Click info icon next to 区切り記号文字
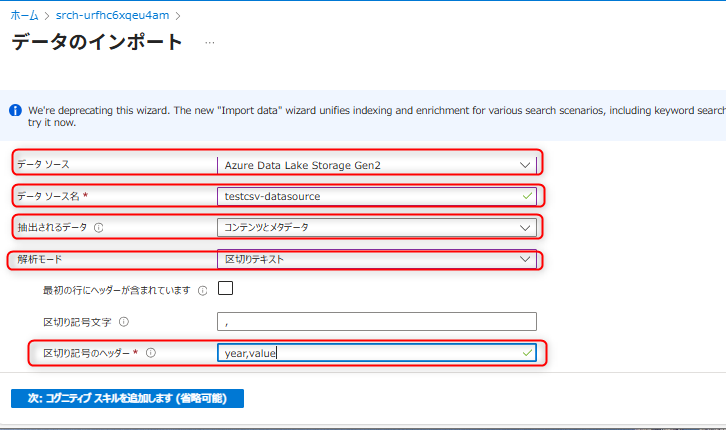This screenshot has width=726, height=430. tap(124, 322)
